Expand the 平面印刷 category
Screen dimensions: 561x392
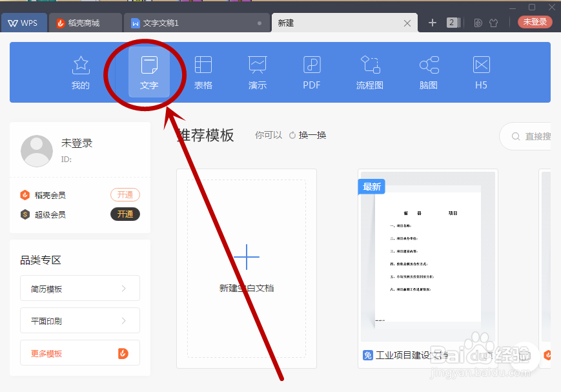tap(79, 320)
